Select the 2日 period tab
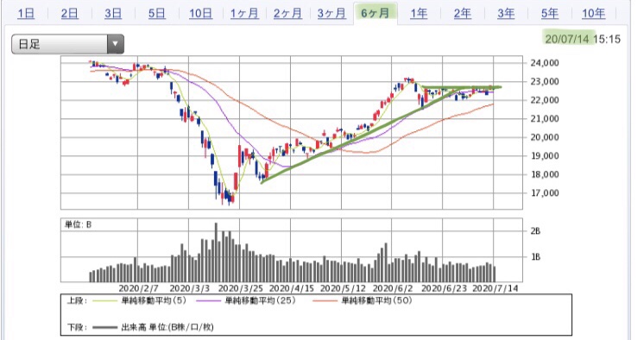This screenshot has width=644, height=340. 69,14
